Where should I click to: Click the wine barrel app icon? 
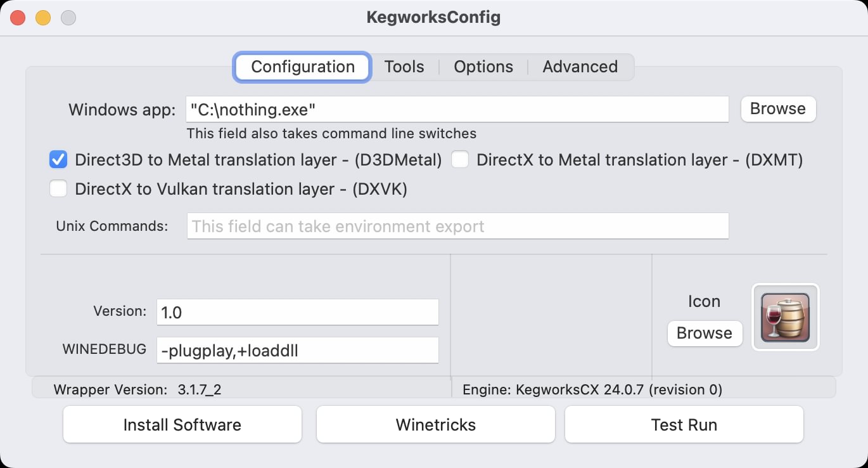[x=785, y=317]
